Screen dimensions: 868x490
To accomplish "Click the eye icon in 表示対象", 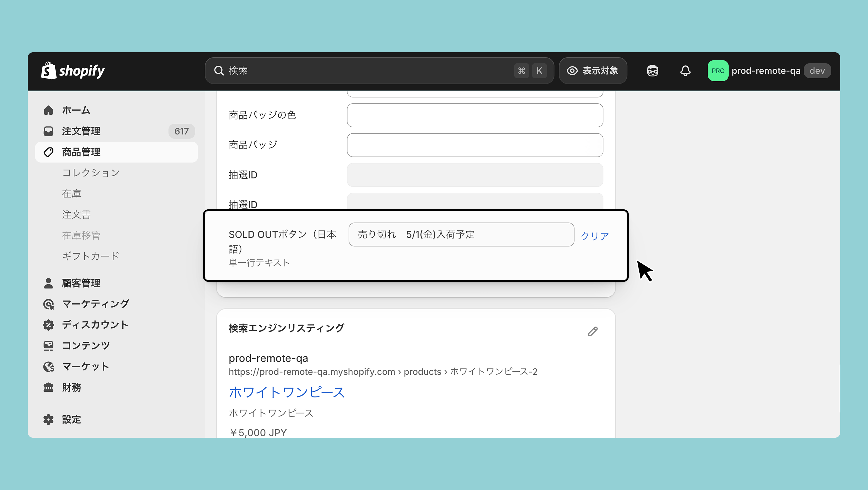I will [572, 71].
